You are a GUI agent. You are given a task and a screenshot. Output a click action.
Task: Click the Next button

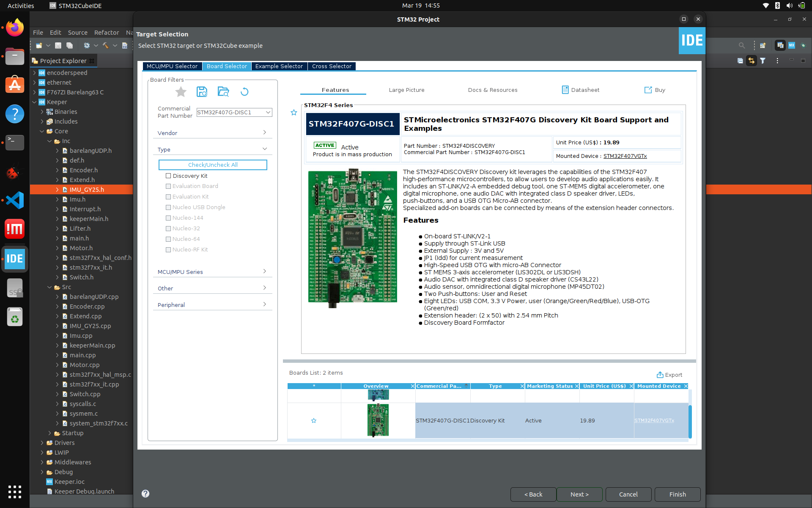click(579, 494)
